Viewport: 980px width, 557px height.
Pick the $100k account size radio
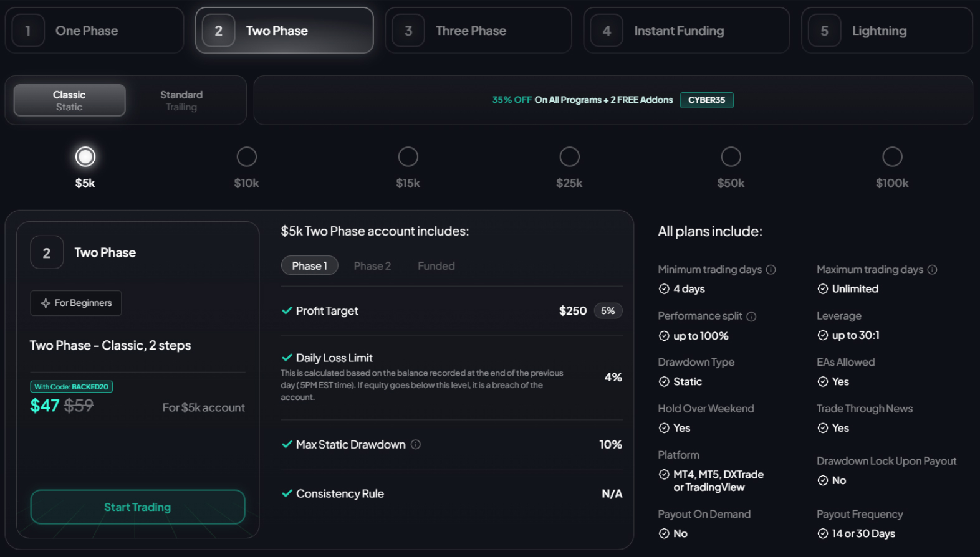tap(892, 157)
